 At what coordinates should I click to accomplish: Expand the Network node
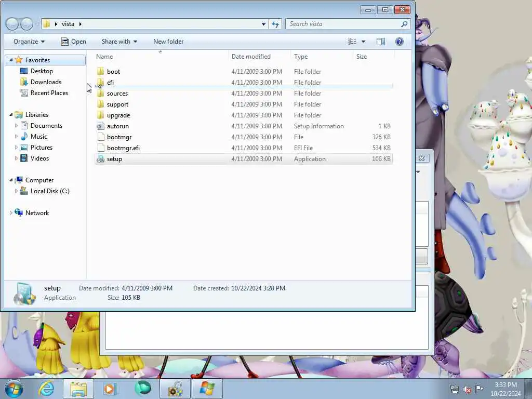click(x=11, y=212)
